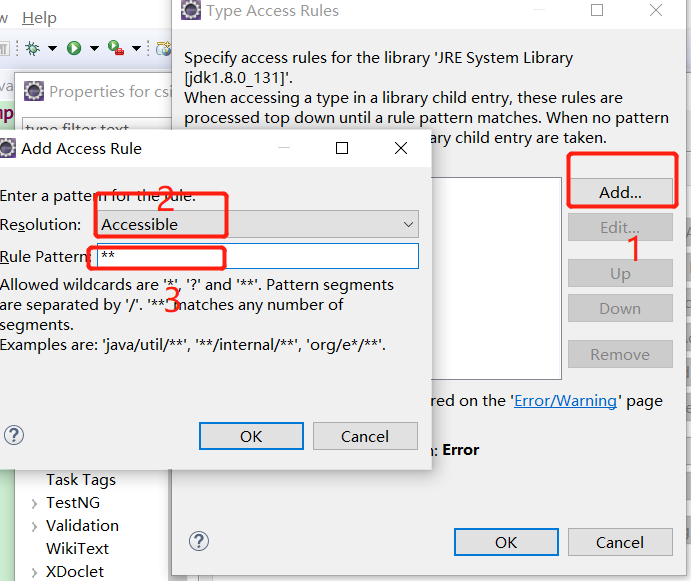Click the disabled Edit... button

pos(620,227)
